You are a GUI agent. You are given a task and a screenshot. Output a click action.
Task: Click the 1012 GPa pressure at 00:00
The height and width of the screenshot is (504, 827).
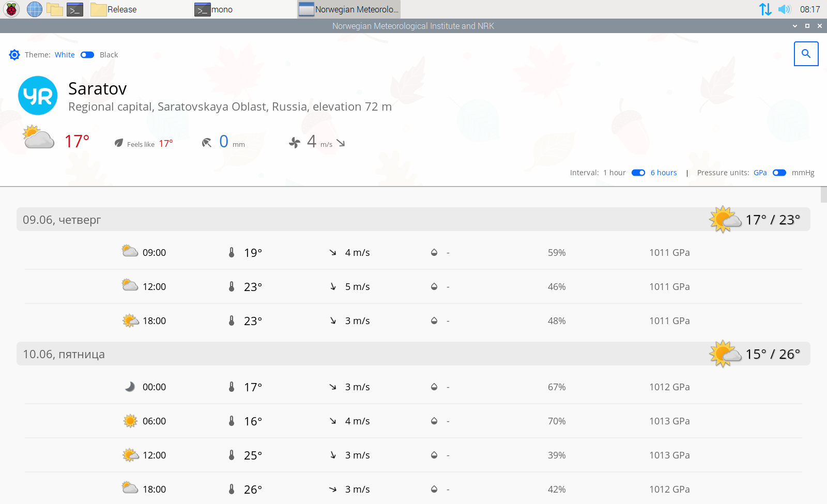669,387
